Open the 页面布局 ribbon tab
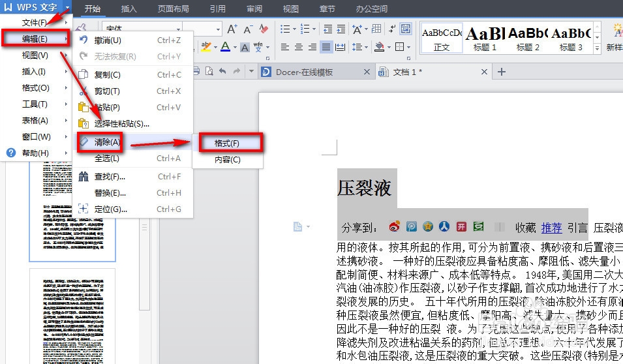This screenshot has width=623, height=364. (x=174, y=8)
